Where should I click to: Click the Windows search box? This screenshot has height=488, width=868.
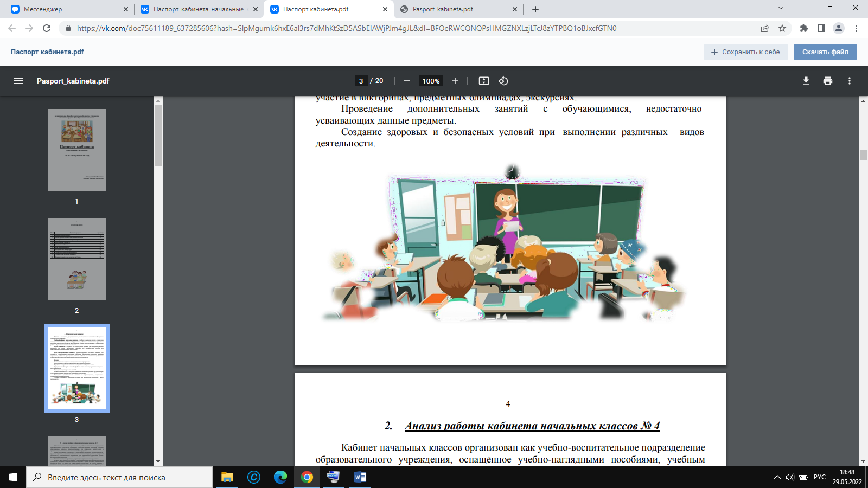119,477
